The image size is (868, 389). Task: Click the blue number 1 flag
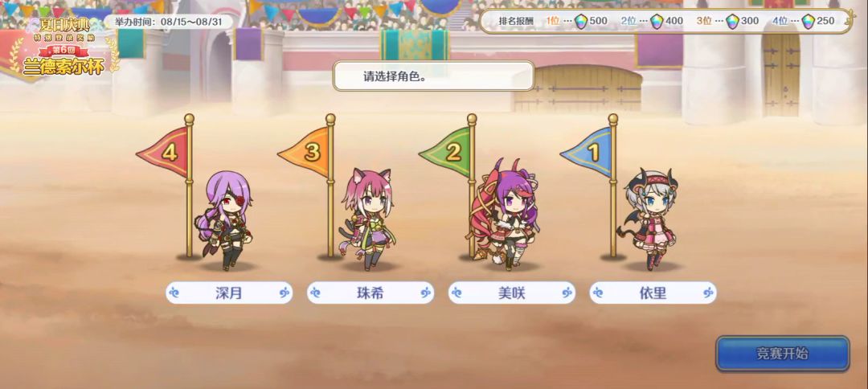tap(587, 152)
